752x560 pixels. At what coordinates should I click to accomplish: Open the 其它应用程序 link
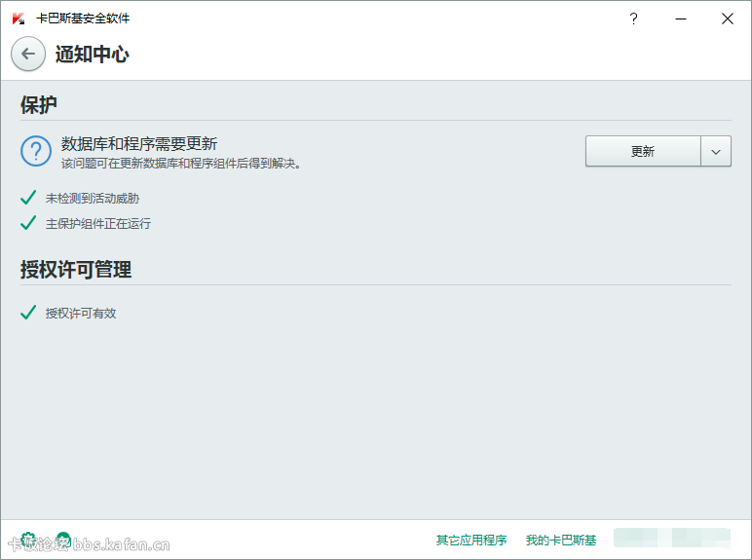pyautogui.click(x=471, y=540)
